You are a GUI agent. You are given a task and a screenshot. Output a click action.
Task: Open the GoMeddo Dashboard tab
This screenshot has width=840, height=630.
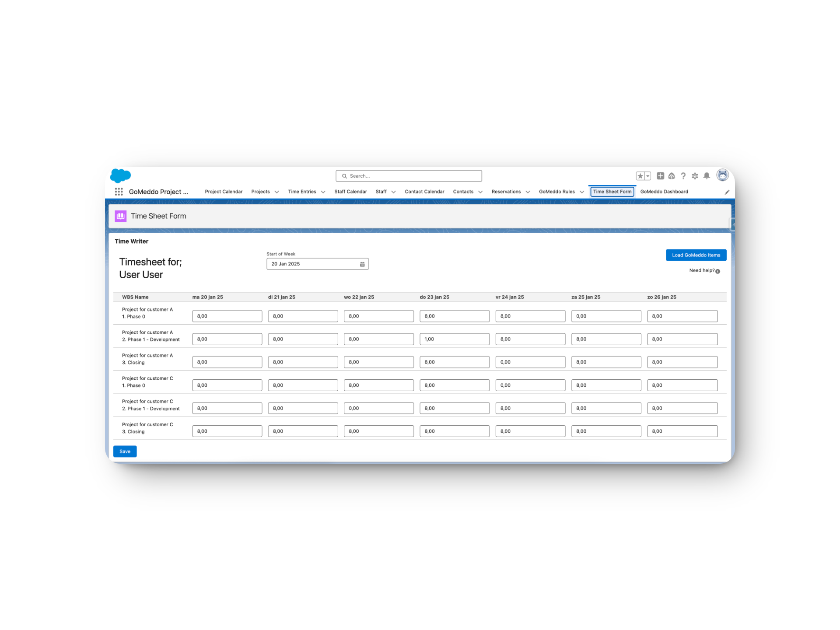664,192
